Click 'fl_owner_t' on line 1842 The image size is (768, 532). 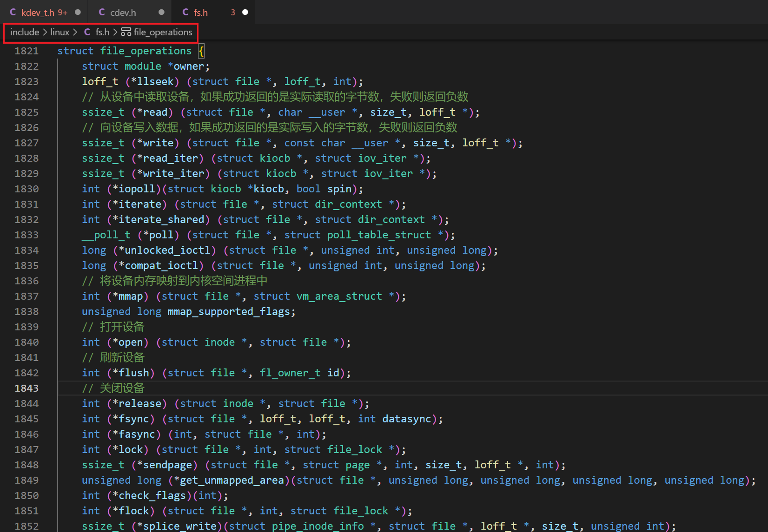pyautogui.click(x=290, y=373)
